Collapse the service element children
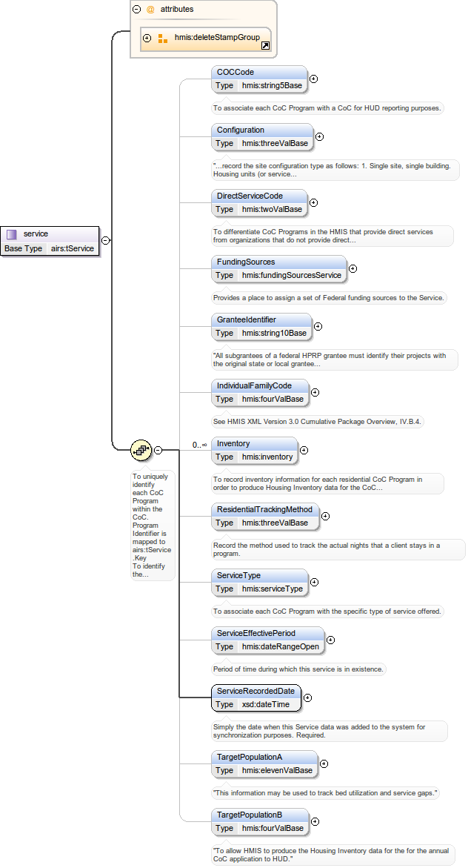Screen dimensions: 471x868 106,240
